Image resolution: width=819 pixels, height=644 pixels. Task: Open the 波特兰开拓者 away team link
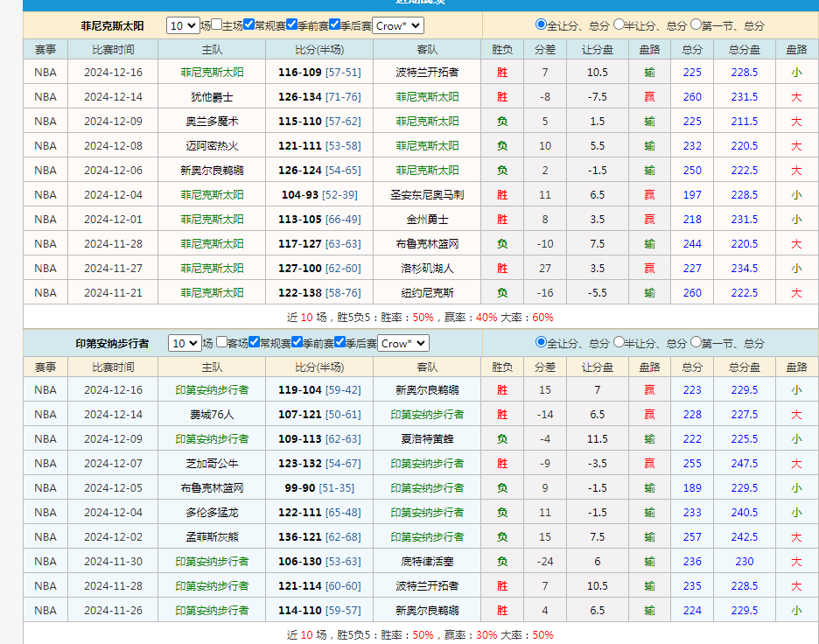pos(428,72)
